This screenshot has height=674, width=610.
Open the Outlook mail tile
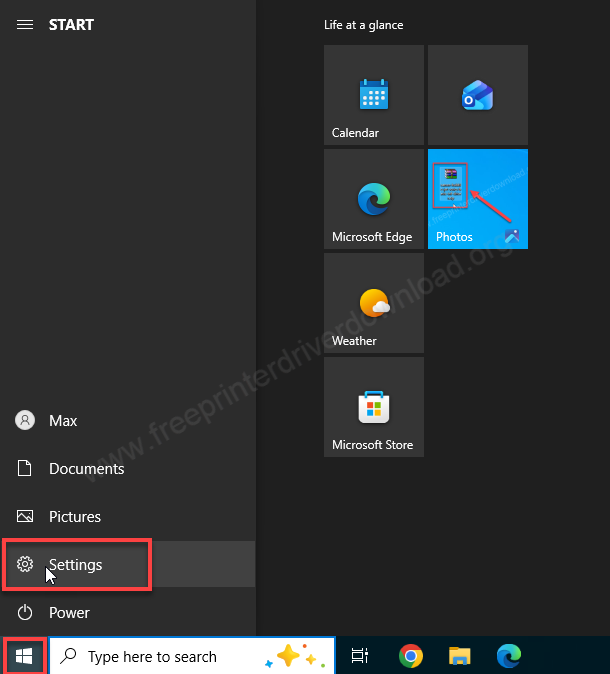478,95
